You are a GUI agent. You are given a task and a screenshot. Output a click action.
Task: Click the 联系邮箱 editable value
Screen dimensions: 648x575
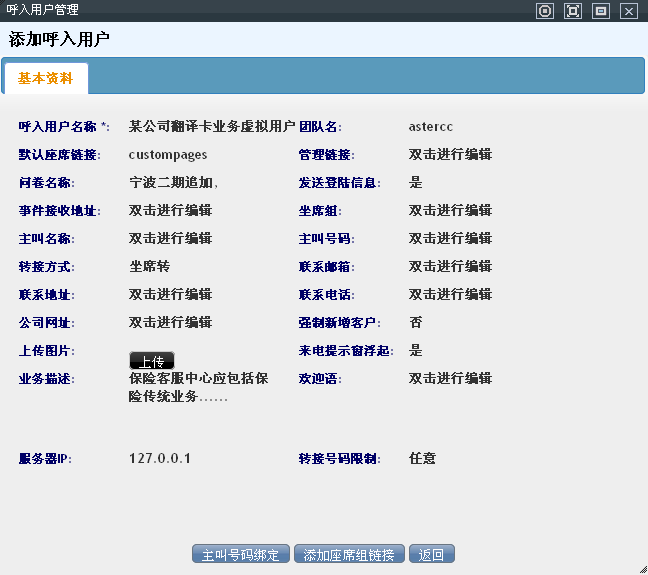tap(450, 267)
